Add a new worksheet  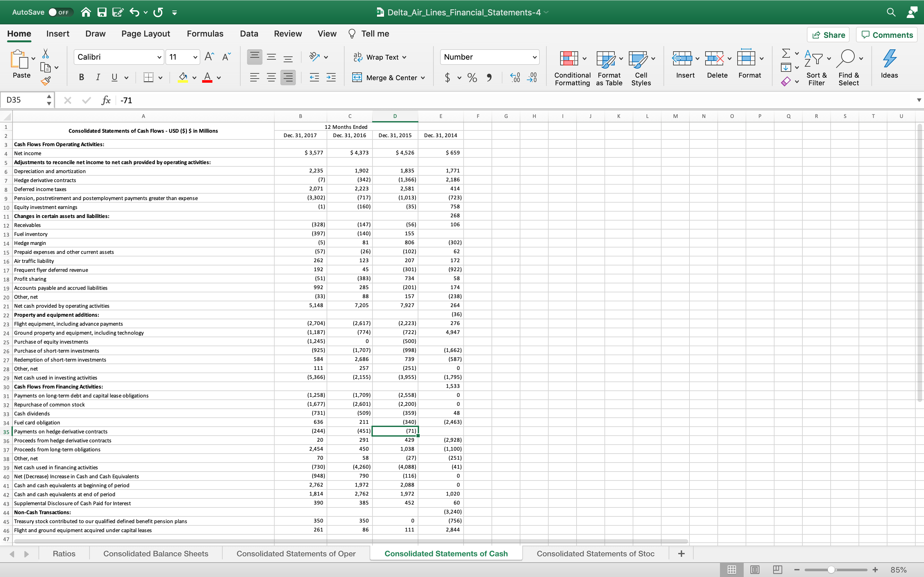tap(681, 553)
